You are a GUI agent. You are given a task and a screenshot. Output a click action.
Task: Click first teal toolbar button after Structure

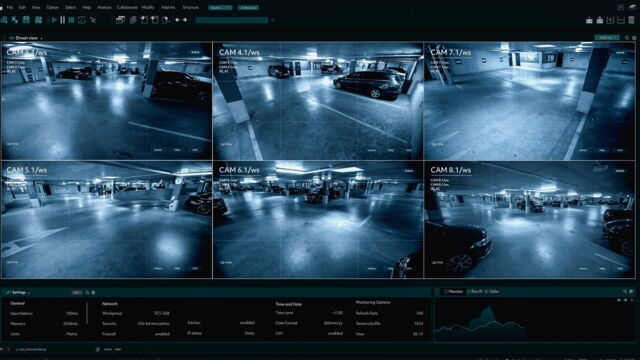(220, 7)
